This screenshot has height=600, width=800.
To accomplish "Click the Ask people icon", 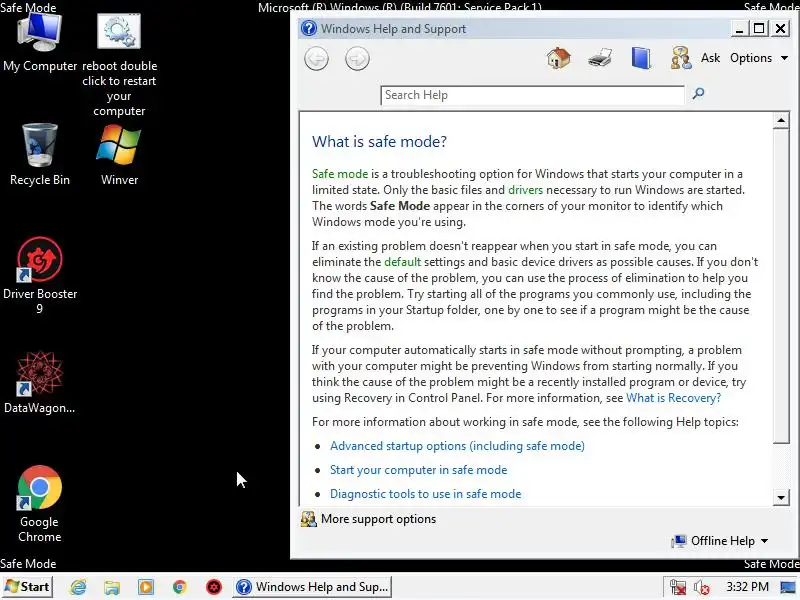I will coord(681,58).
